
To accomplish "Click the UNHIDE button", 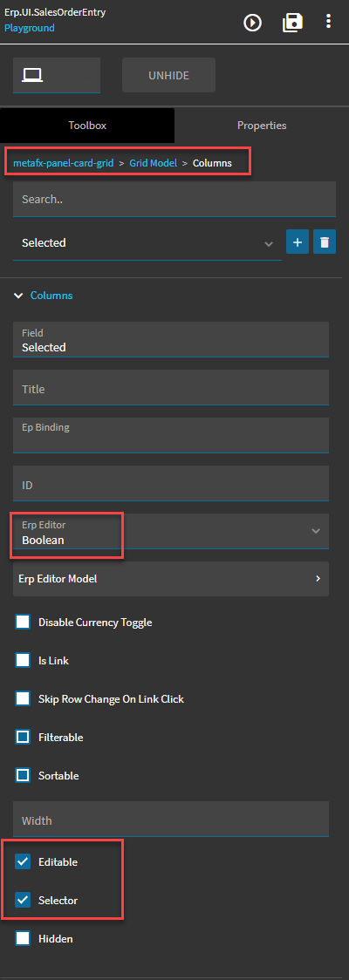I will tap(169, 76).
